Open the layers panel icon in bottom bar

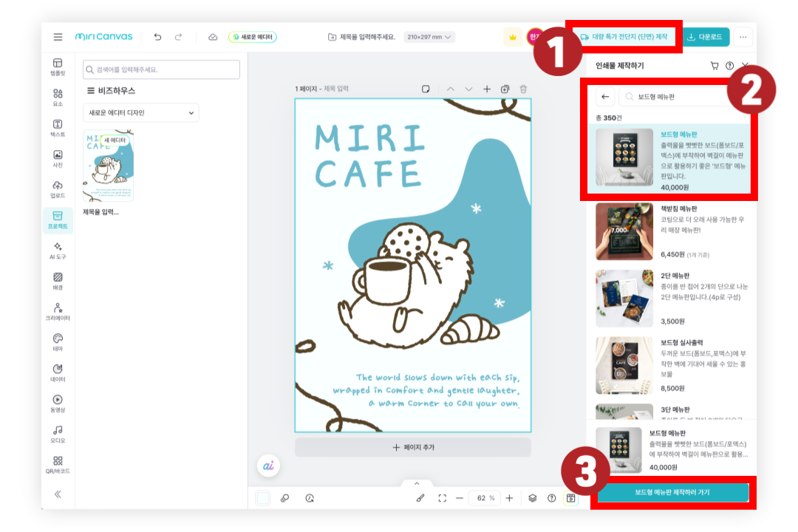pyautogui.click(x=533, y=498)
